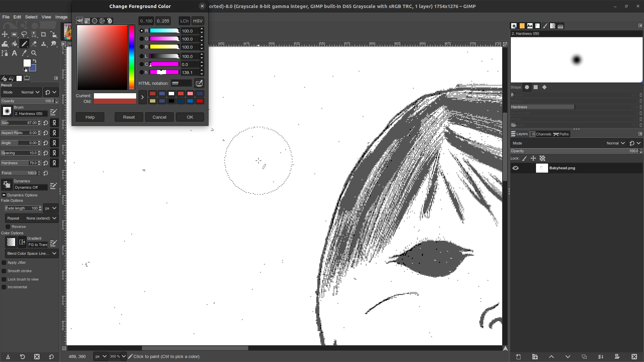Enable Smooth stroke checkbox
Image resolution: width=644 pixels, height=362 pixels.
4,271
